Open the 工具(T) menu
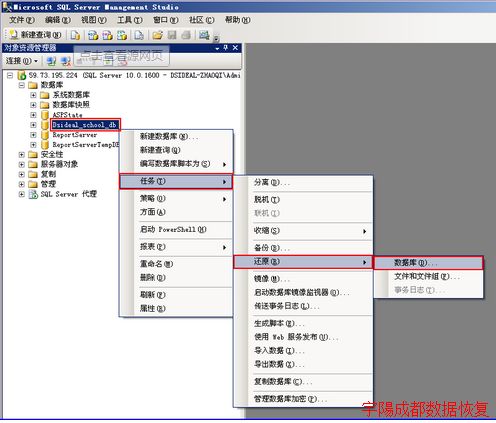 pyautogui.click(x=130, y=20)
